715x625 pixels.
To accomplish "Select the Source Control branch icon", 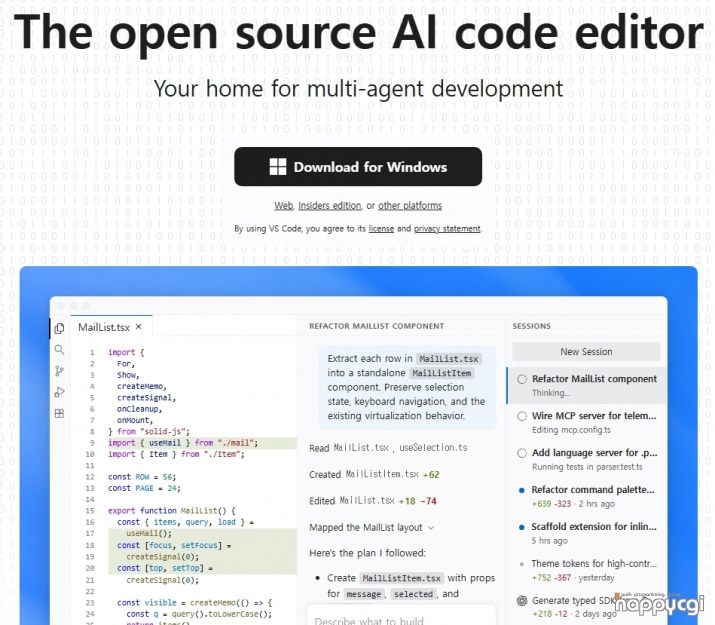I will [59, 371].
